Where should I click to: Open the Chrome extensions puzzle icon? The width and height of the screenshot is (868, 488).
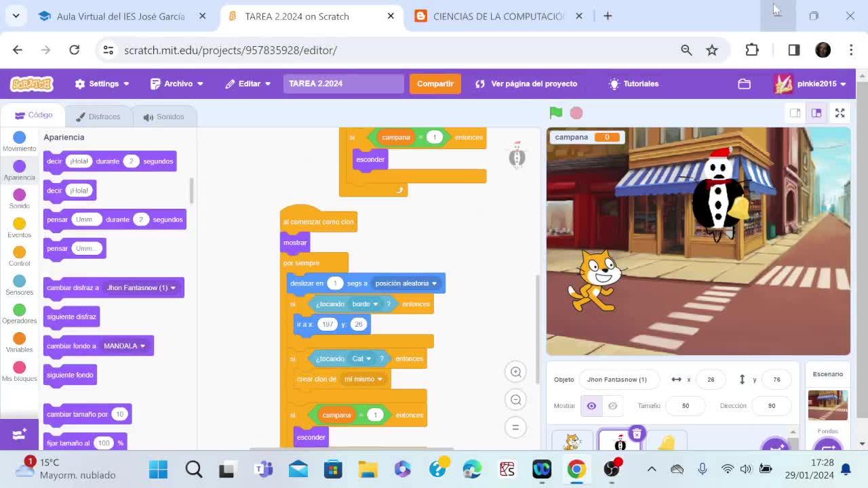coord(752,50)
